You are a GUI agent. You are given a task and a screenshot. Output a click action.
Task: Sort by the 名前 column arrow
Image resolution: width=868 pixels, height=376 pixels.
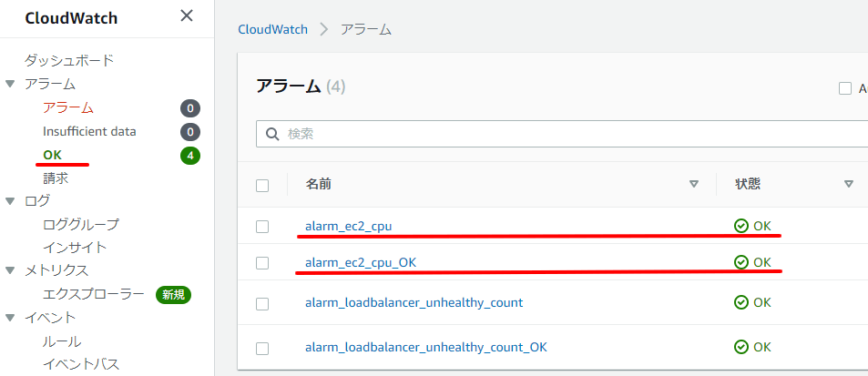694,185
